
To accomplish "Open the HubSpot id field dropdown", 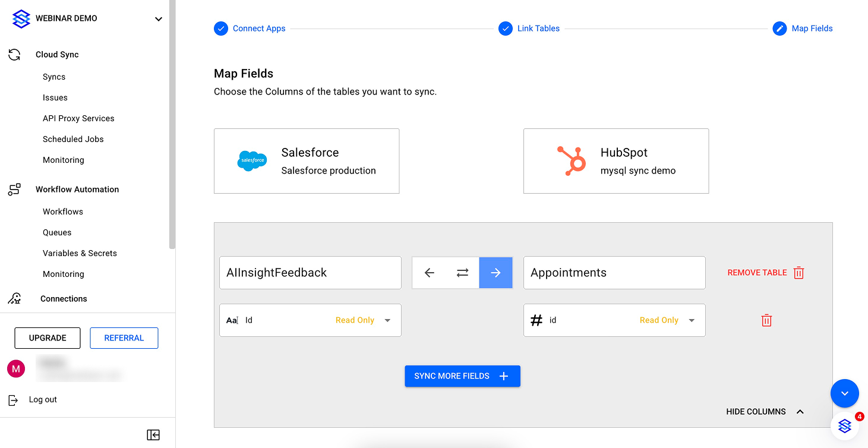I will point(692,320).
